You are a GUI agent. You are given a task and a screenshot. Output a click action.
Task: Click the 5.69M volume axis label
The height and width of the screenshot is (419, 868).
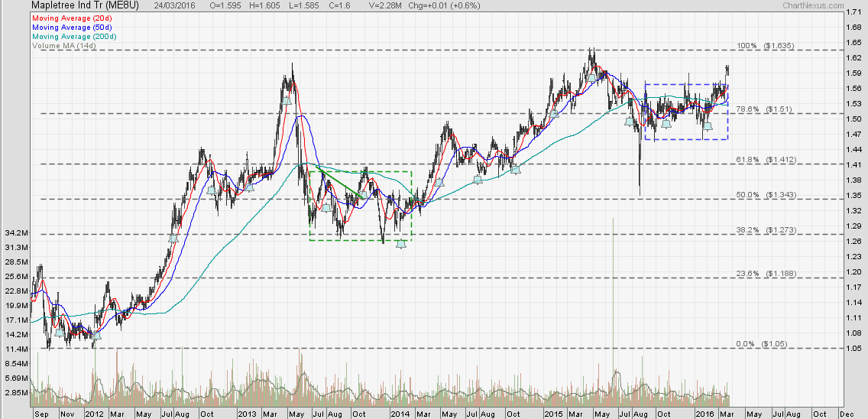pyautogui.click(x=15, y=378)
